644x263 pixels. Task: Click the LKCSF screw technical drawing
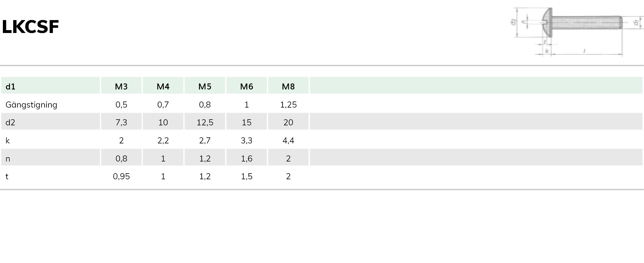click(577, 32)
